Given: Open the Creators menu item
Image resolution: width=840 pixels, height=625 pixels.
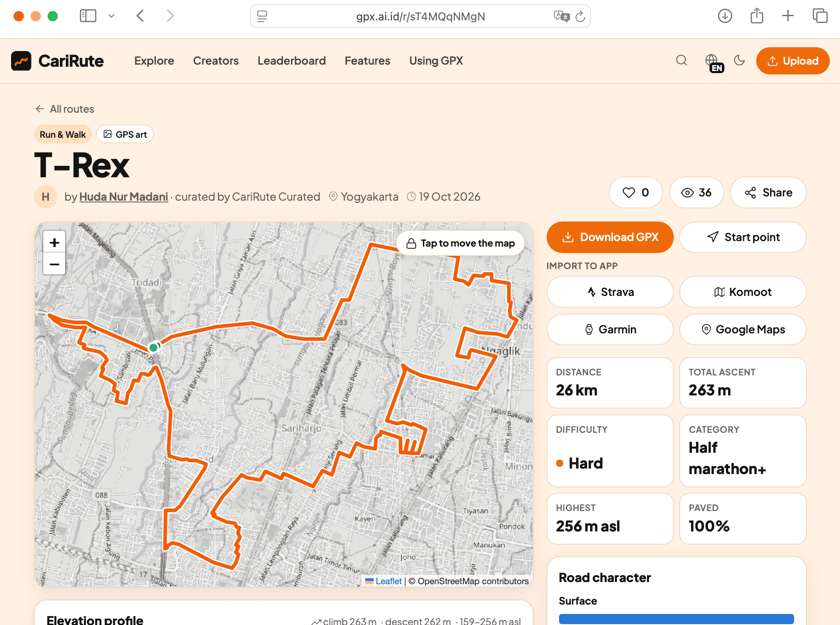Looking at the screenshot, I should click(x=216, y=61).
